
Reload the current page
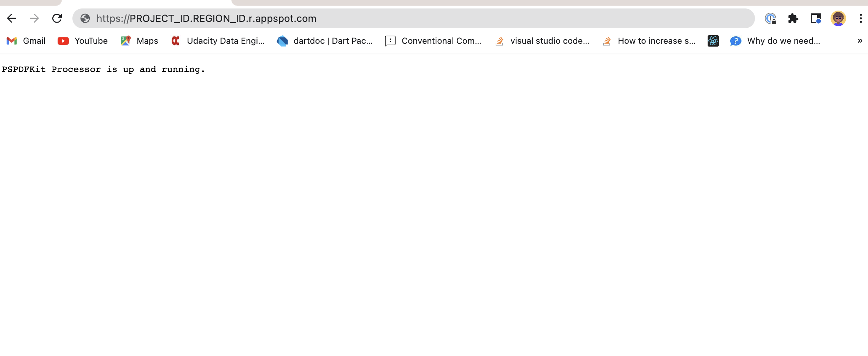[x=57, y=18]
